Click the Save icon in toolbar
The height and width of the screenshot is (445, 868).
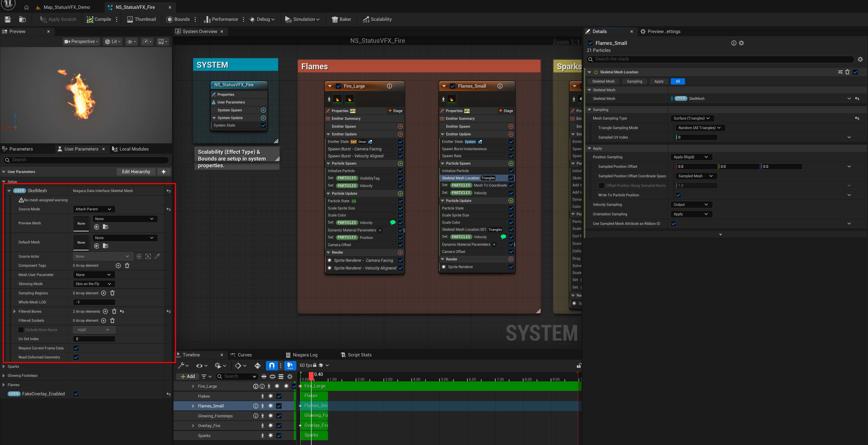click(x=8, y=19)
